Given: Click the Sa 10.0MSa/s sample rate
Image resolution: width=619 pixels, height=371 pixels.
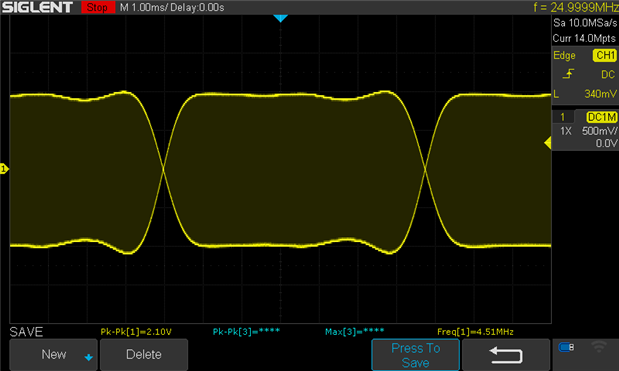Looking at the screenshot, I should 585,23.
